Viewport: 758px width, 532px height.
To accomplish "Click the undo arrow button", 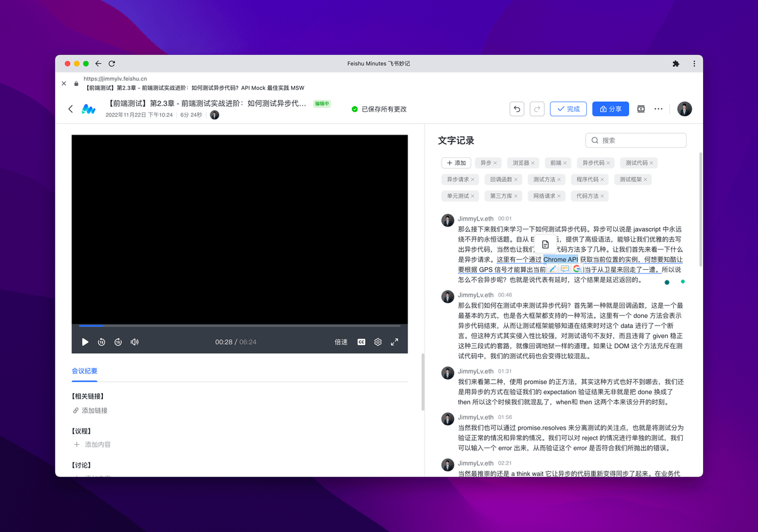I will [x=517, y=109].
